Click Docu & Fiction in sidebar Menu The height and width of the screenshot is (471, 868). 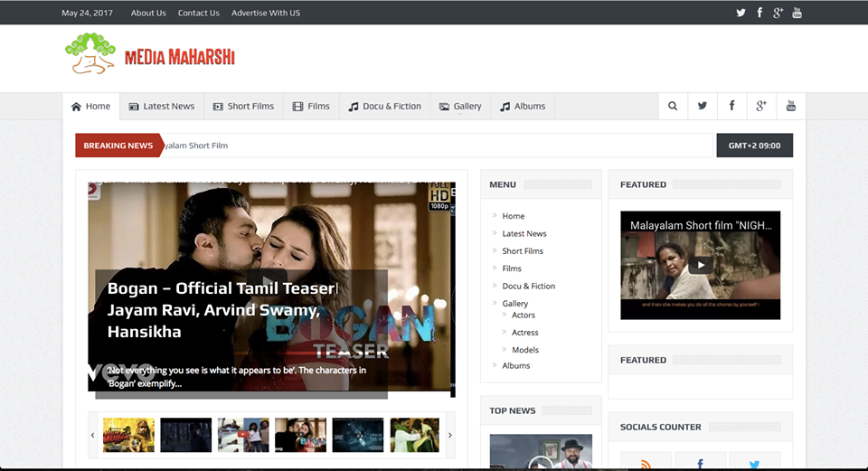(x=529, y=287)
